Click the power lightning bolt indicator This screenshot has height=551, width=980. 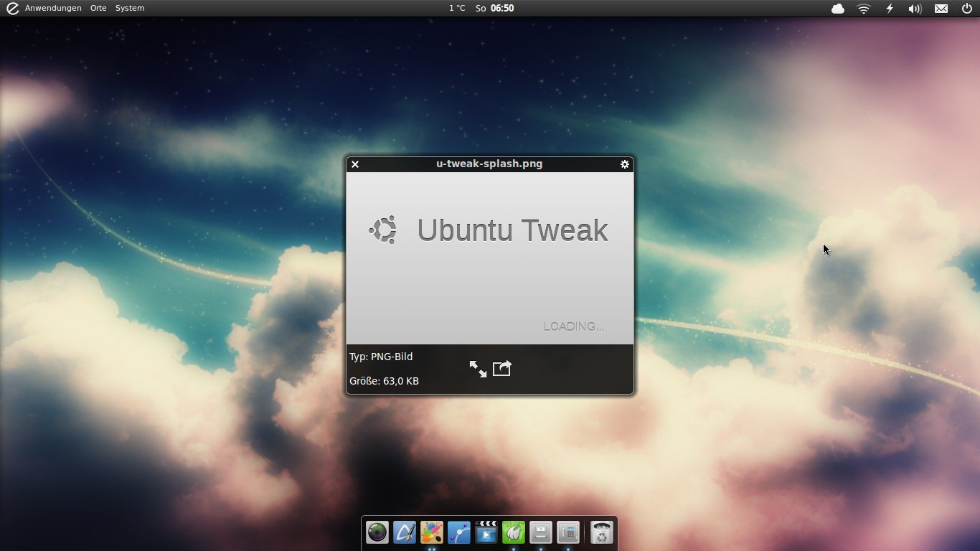[x=890, y=9]
